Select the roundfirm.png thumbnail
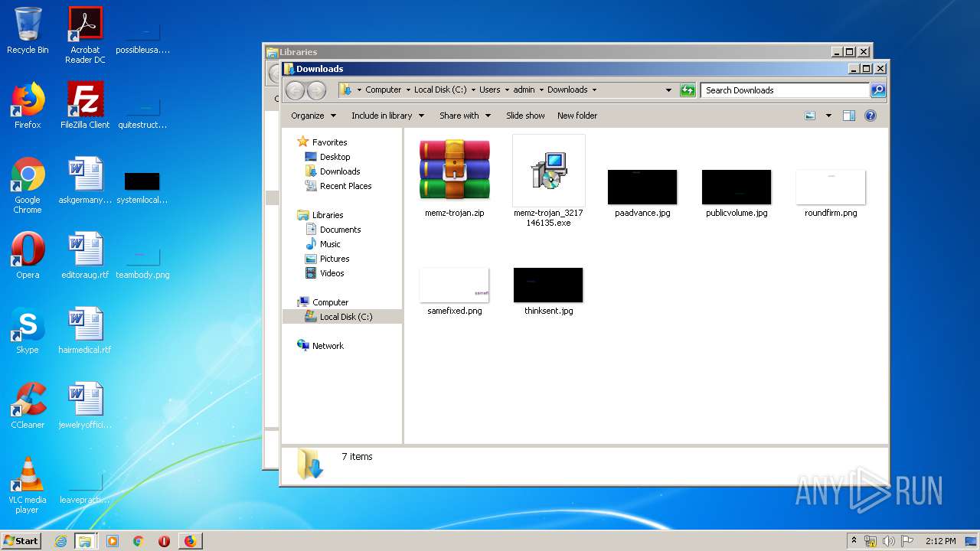Screen dimensions: 980x551 click(831, 187)
